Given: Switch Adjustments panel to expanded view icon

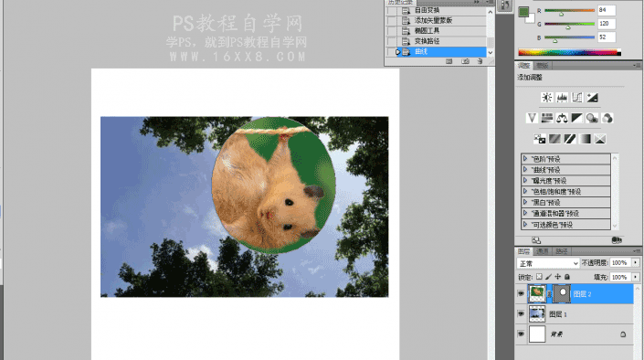Looking at the screenshot, I should [536, 240].
